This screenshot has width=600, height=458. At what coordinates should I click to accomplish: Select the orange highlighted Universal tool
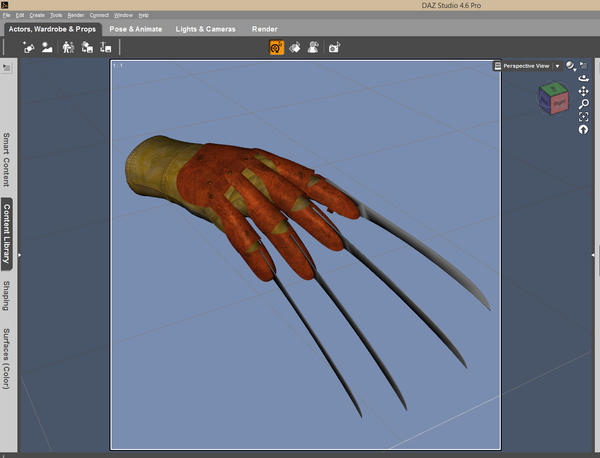click(x=277, y=48)
